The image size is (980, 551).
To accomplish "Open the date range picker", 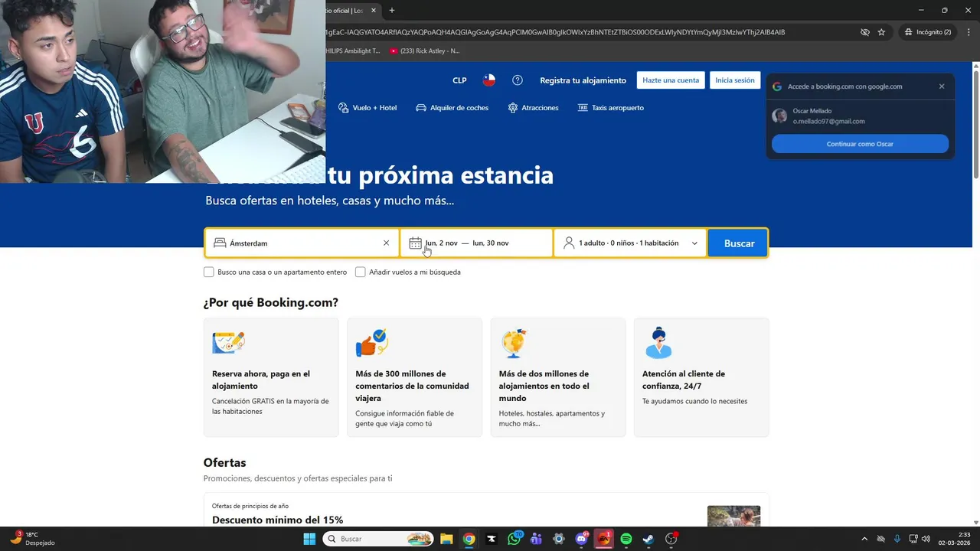I will point(476,243).
